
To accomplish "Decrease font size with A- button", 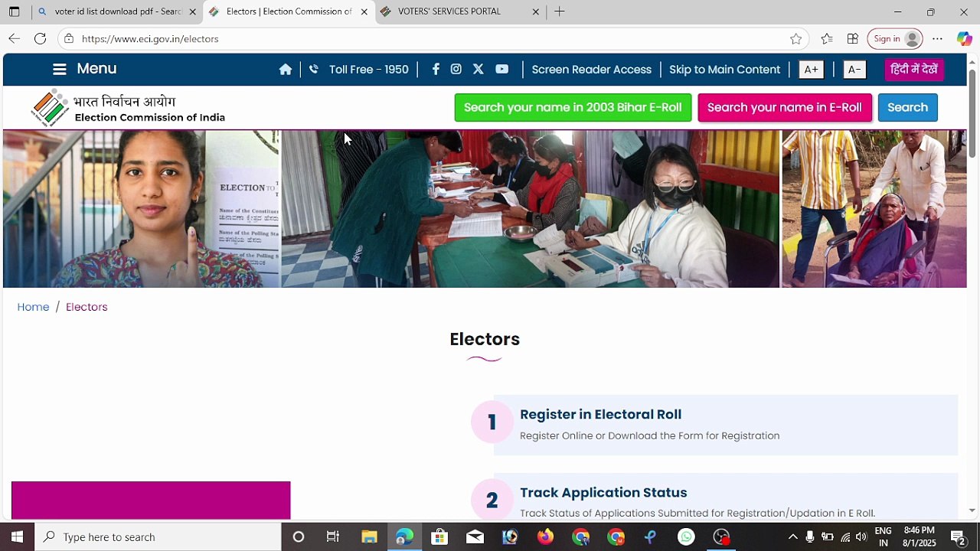I will click(x=854, y=70).
